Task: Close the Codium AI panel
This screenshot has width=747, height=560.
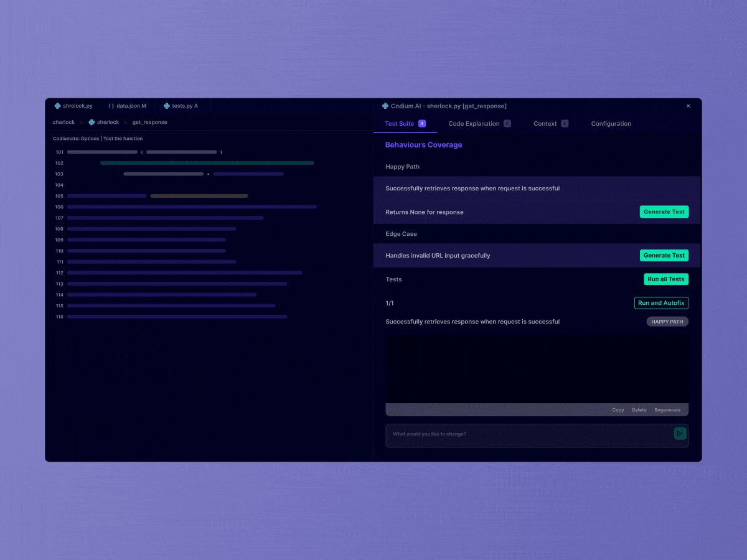Action: [x=688, y=106]
